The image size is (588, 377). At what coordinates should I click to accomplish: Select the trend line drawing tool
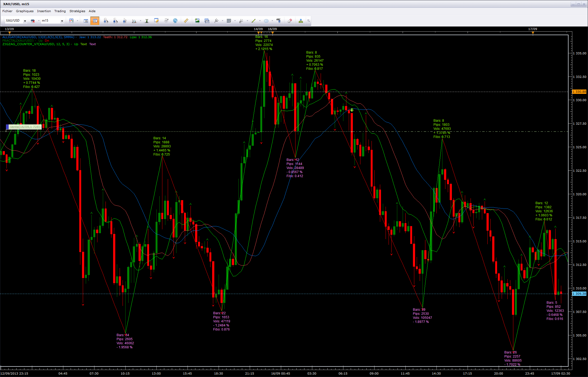click(x=254, y=21)
